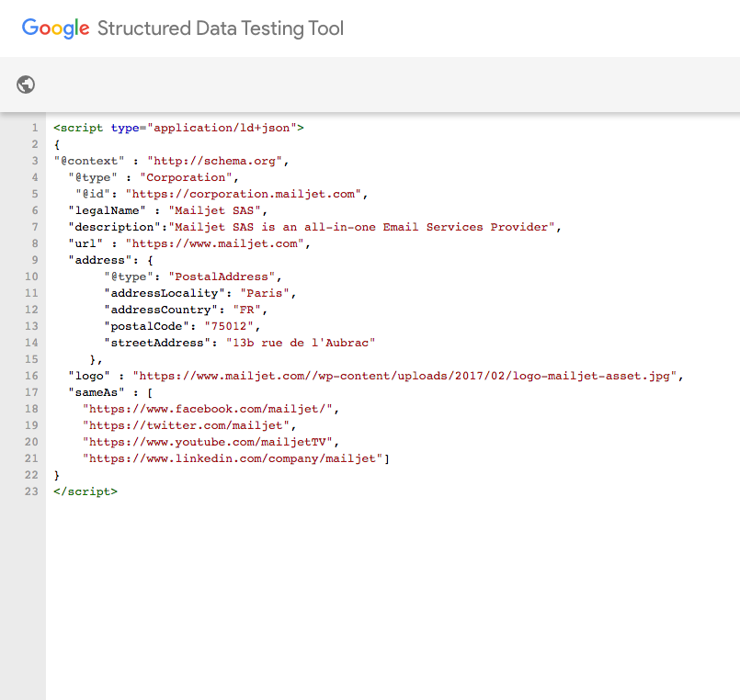Click the "75012" postalCode value
740x700 pixels.
tap(229, 326)
